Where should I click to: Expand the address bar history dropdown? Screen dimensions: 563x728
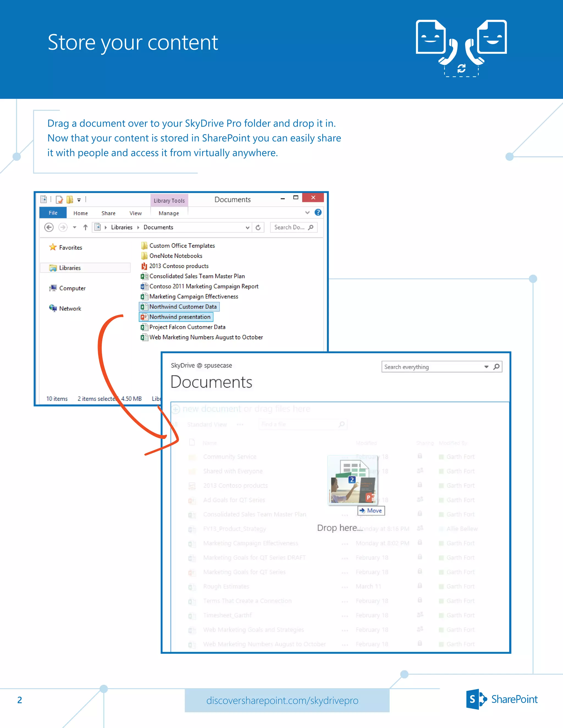[x=247, y=228]
